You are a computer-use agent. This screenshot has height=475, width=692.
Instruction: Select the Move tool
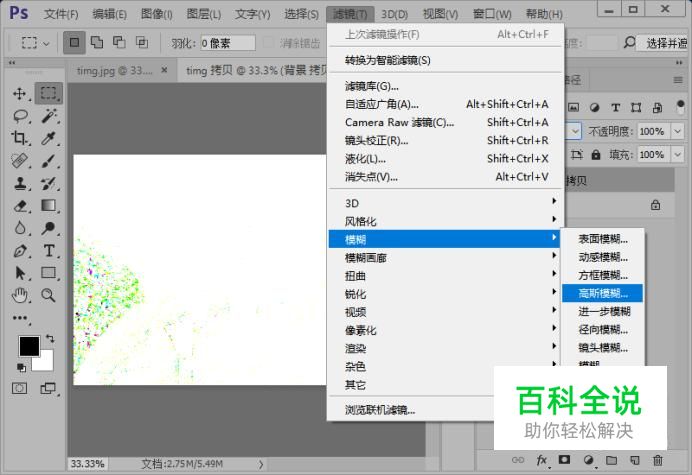pyautogui.click(x=19, y=93)
